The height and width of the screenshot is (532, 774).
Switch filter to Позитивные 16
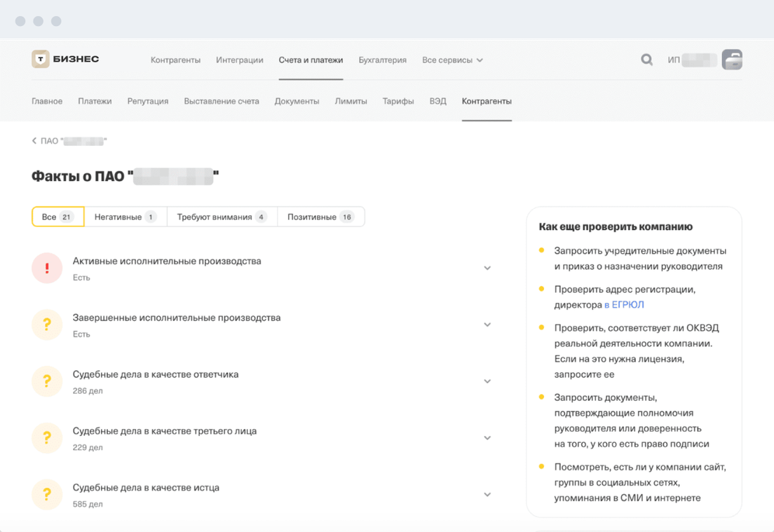pos(320,217)
